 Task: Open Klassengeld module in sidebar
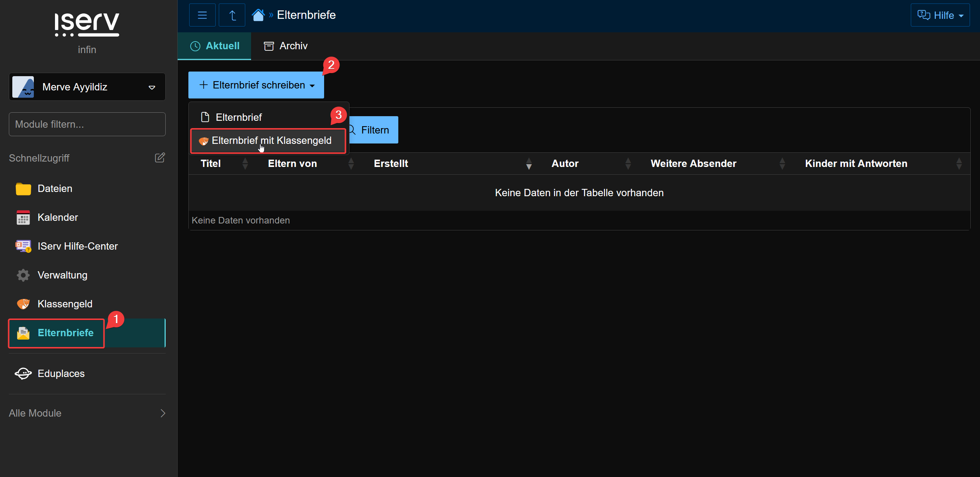[65, 304]
